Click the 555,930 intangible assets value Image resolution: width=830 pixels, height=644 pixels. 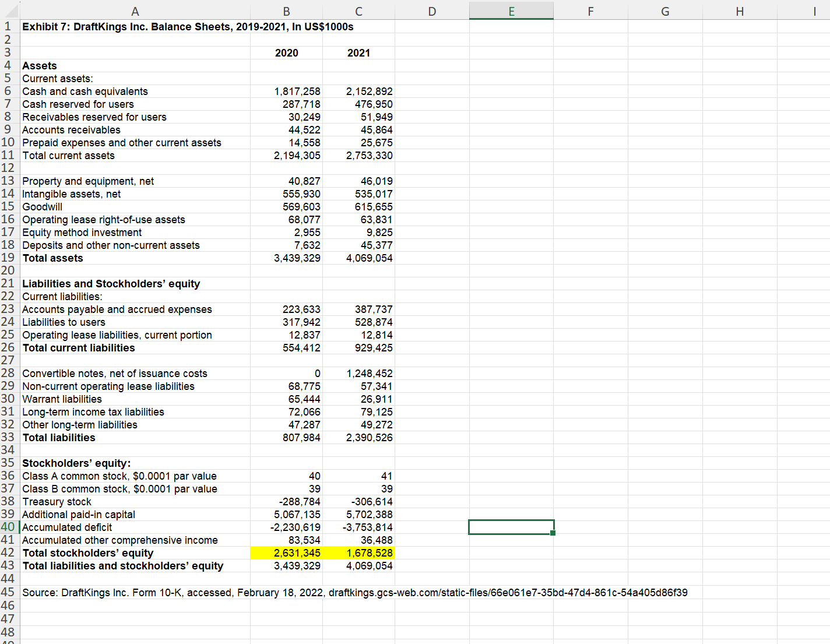pyautogui.click(x=301, y=194)
